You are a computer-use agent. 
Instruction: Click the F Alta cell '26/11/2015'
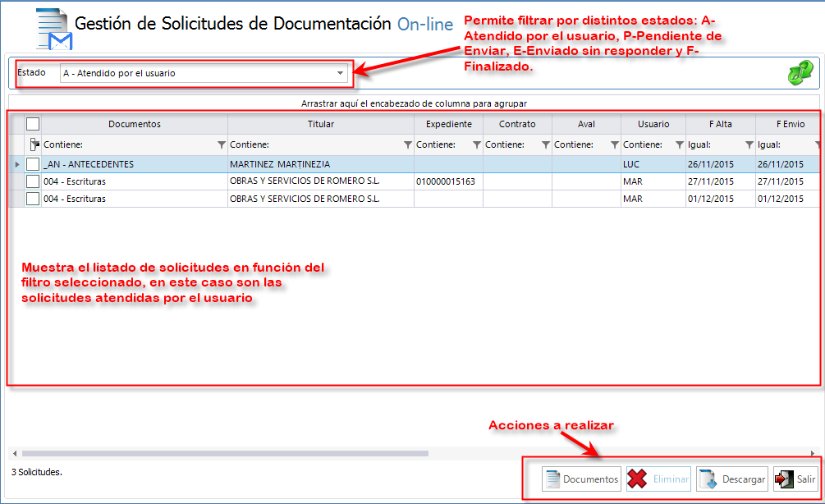[x=720, y=164]
